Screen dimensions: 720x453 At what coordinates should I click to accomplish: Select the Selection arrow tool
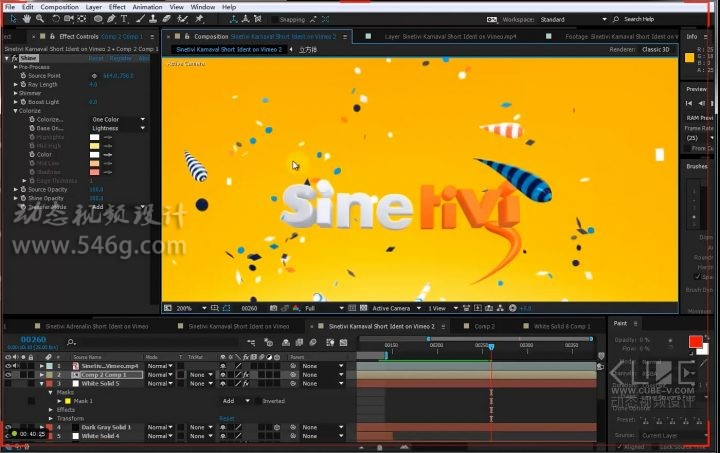(13, 19)
